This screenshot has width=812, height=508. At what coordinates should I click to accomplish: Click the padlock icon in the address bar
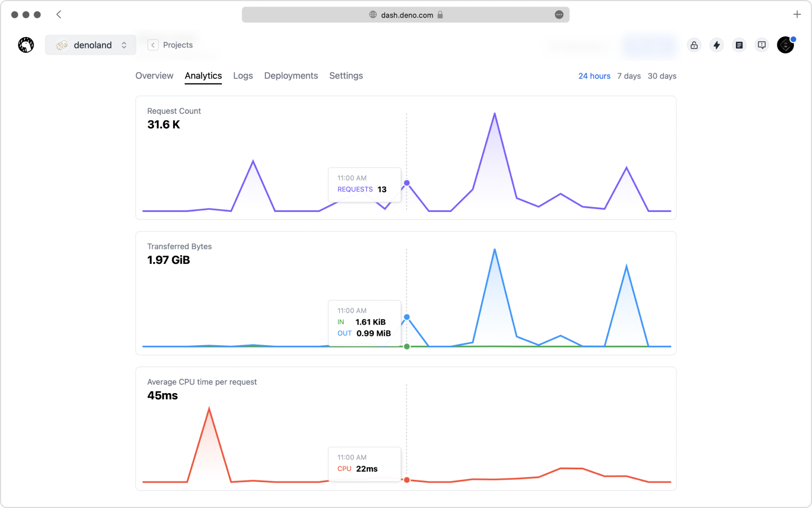click(440, 14)
